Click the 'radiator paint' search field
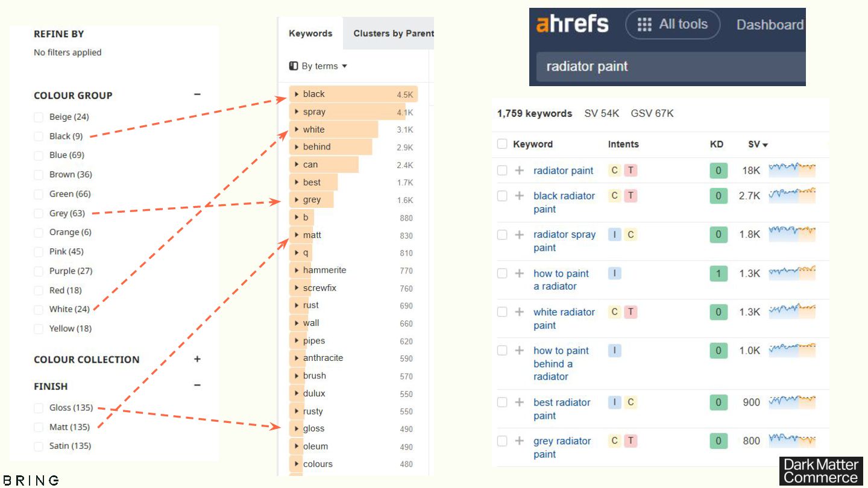Image resolution: width=868 pixels, height=488 pixels. click(663, 66)
